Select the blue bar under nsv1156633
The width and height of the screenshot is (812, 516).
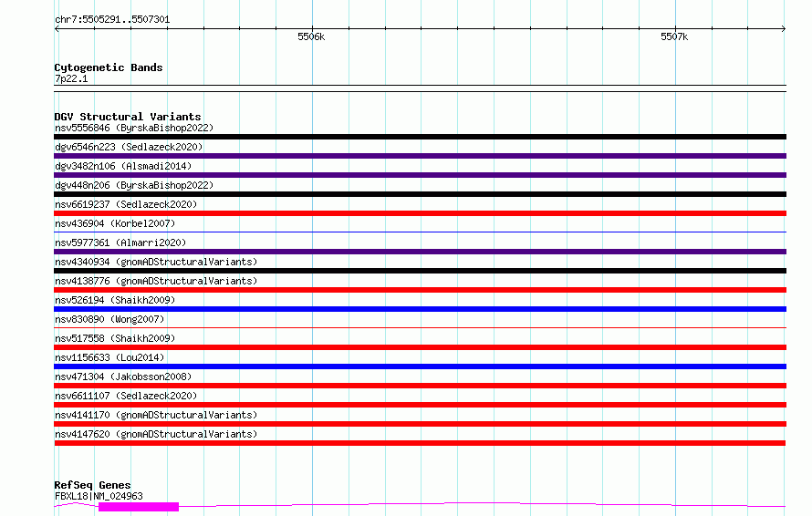pyautogui.click(x=420, y=366)
